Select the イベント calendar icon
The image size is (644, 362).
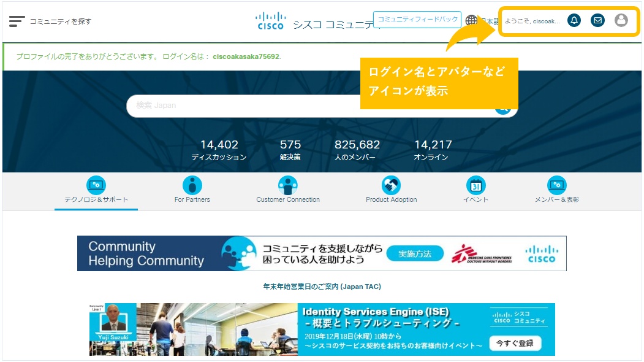point(475,186)
